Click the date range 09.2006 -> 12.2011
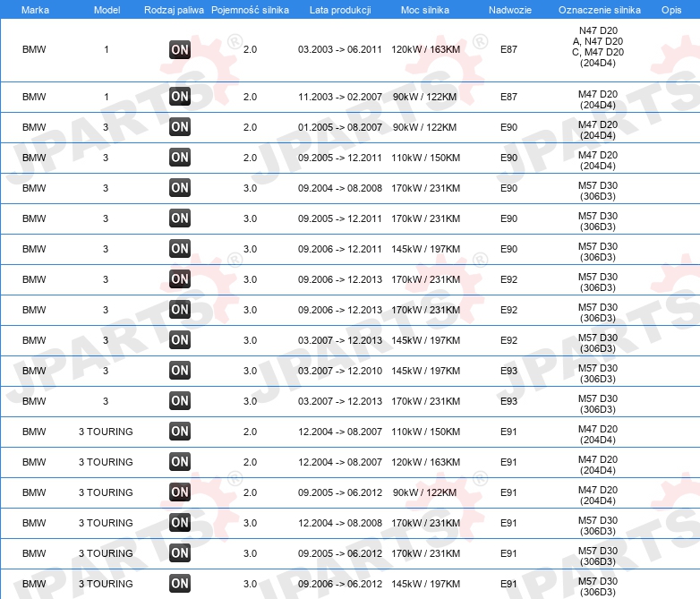The image size is (700, 599). tap(340, 249)
